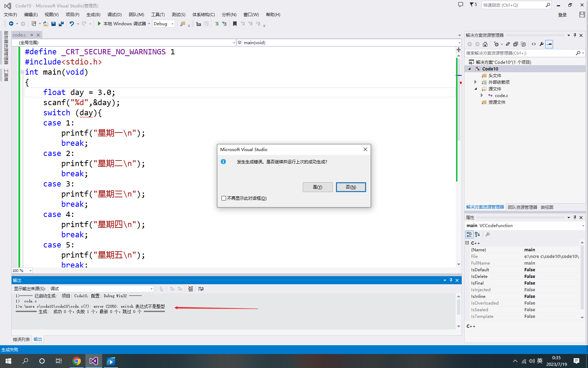Viewport: 588px width, 368px height.
Task: Click the Find in Files icon
Action: click(182, 24)
